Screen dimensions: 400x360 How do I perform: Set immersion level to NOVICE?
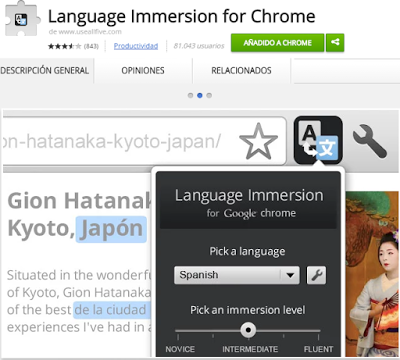coord(180,349)
